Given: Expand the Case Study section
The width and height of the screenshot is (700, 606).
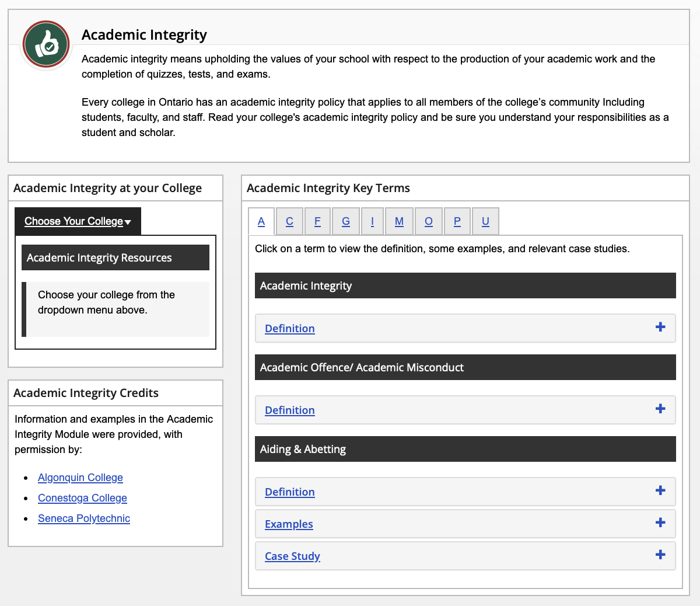Looking at the screenshot, I should pyautogui.click(x=466, y=556).
